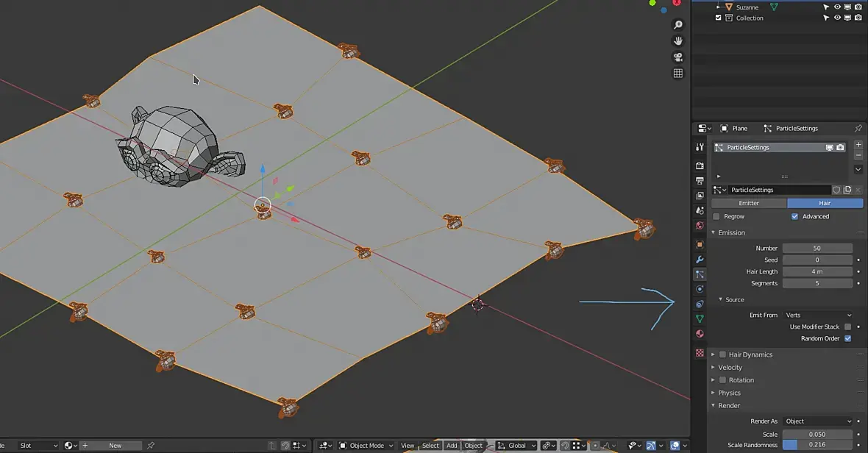Open the Modifiers wrench tab

tap(700, 260)
